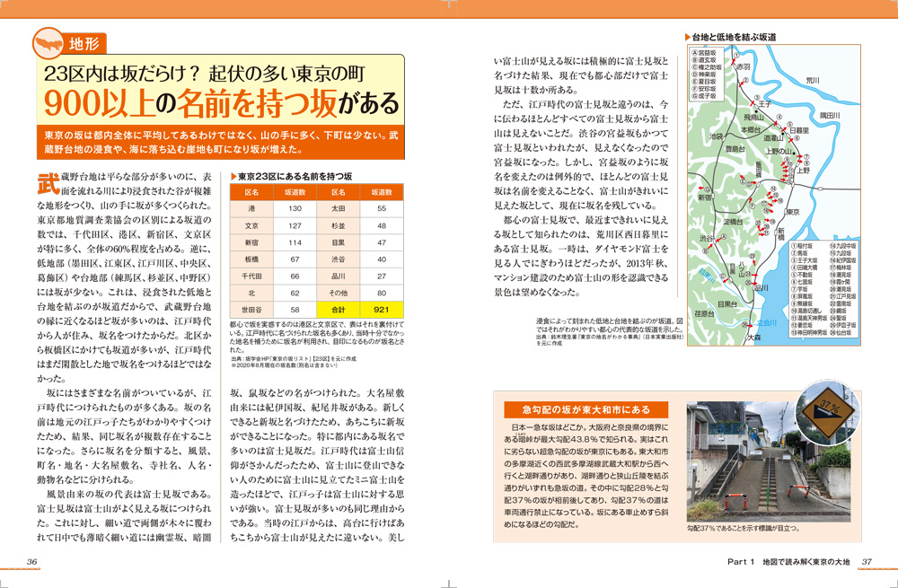
Task: Click the 赤羽 label on the map
Action: tap(744, 67)
